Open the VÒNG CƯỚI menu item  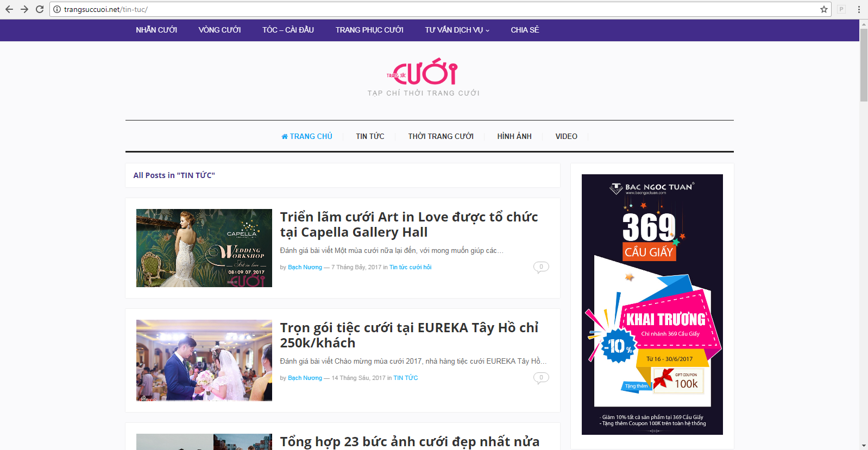coord(219,30)
